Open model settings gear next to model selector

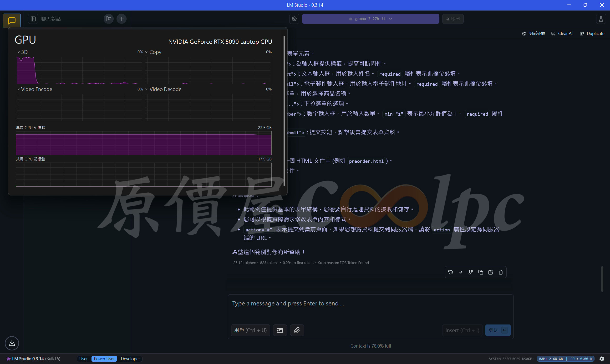pyautogui.click(x=294, y=19)
